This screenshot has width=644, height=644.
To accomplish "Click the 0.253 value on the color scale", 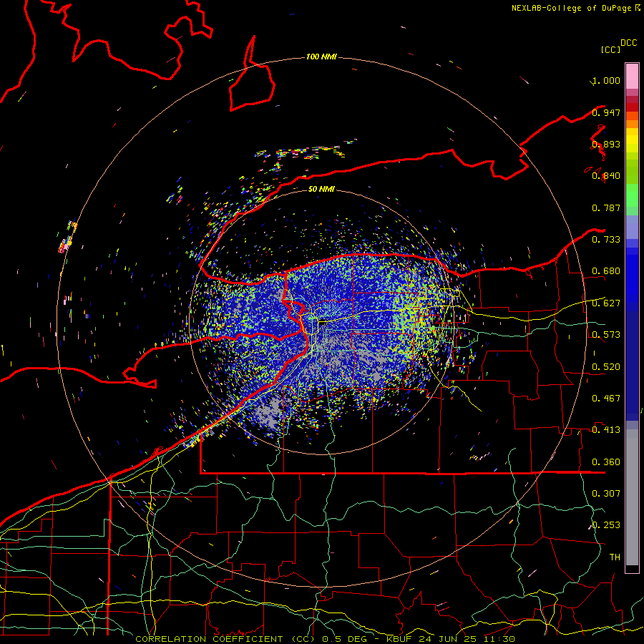I will coord(606,525).
